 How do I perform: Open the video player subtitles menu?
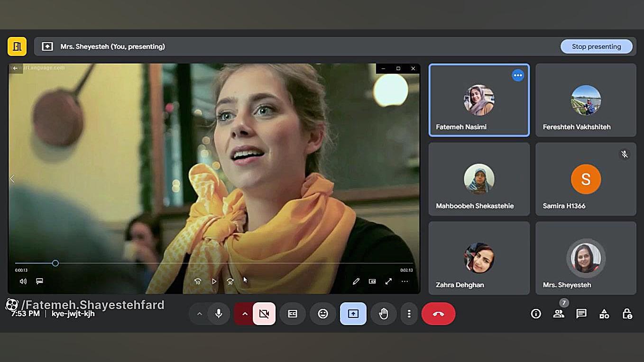(x=40, y=281)
